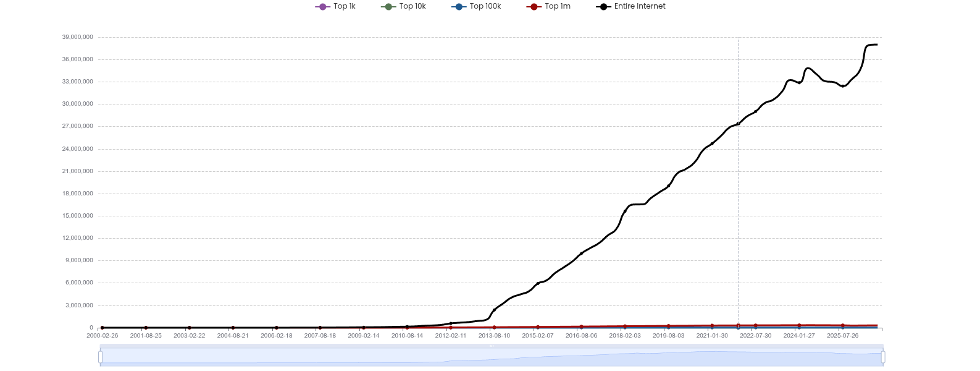
Task: Select data point at 2021-01-30 on black line
Action: [712, 143]
